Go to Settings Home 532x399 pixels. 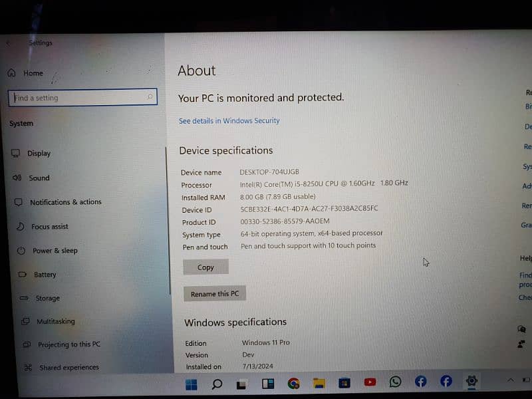[33, 73]
